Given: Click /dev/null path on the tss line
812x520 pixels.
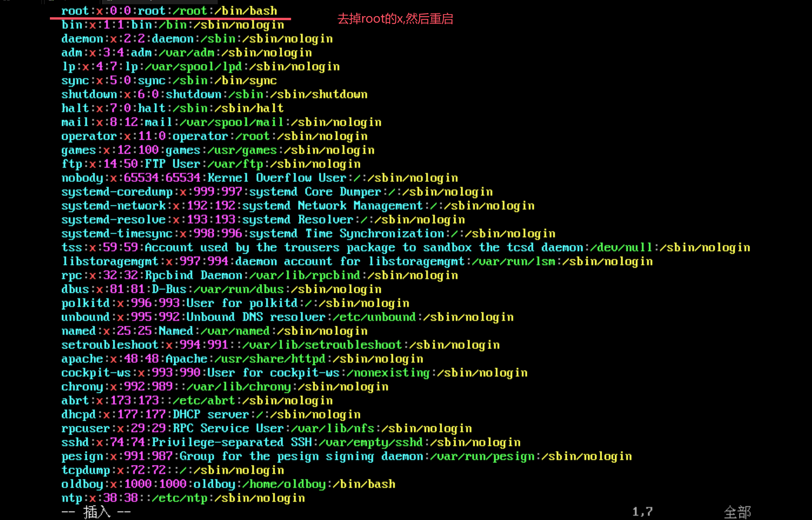Looking at the screenshot, I should tap(621, 248).
